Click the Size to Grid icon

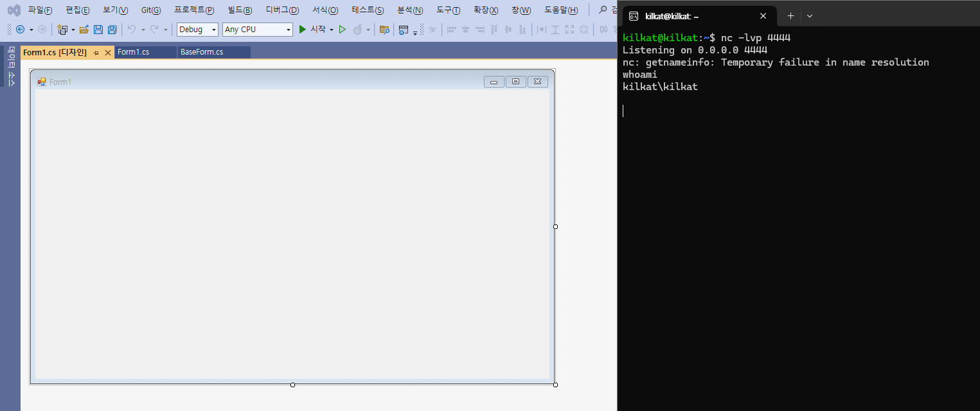coord(584,30)
